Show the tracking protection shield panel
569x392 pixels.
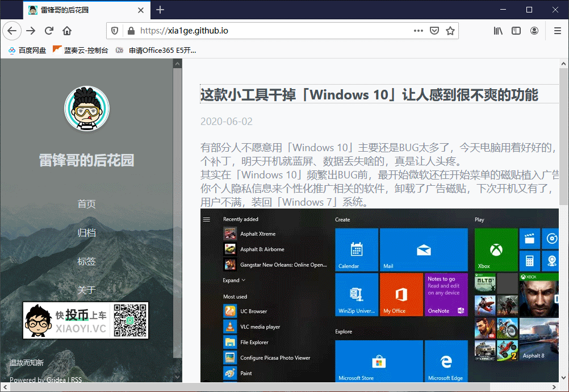click(115, 31)
